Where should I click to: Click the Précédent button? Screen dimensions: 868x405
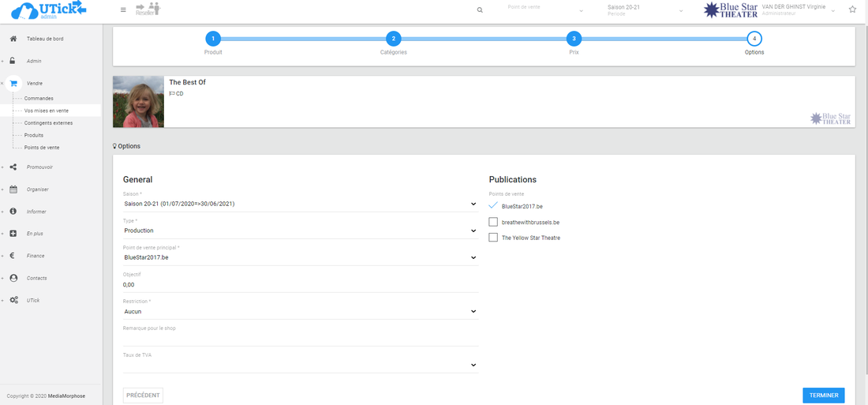click(x=143, y=396)
